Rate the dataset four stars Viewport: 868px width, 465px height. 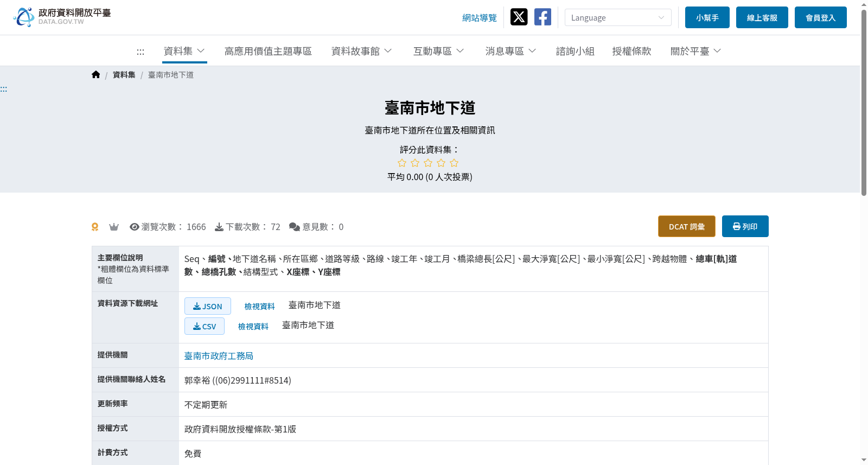coord(441,163)
